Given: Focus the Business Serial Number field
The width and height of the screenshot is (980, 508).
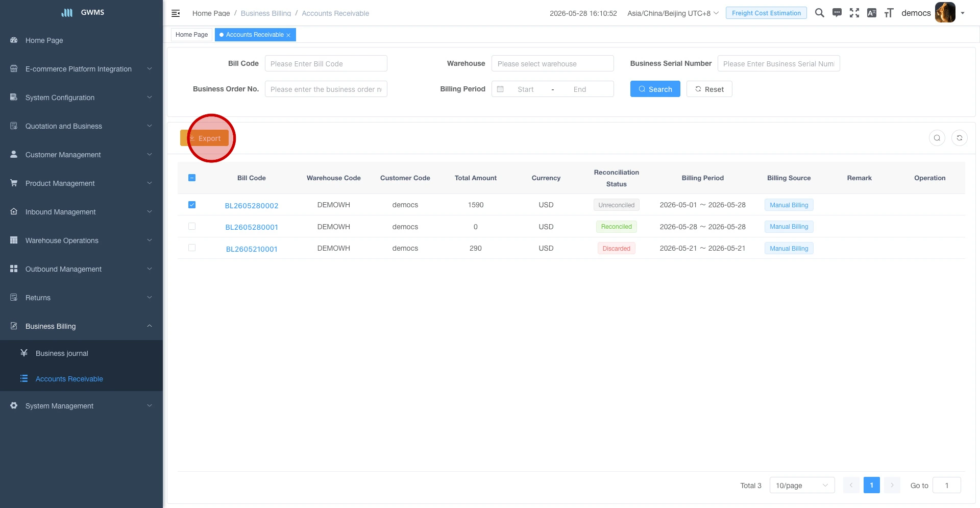Looking at the screenshot, I should pyautogui.click(x=779, y=63).
